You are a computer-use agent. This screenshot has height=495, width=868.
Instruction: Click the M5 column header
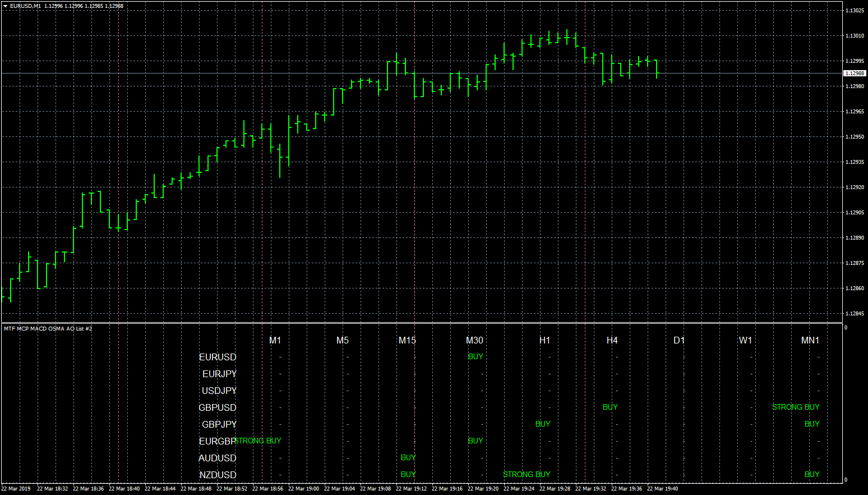pyautogui.click(x=343, y=340)
